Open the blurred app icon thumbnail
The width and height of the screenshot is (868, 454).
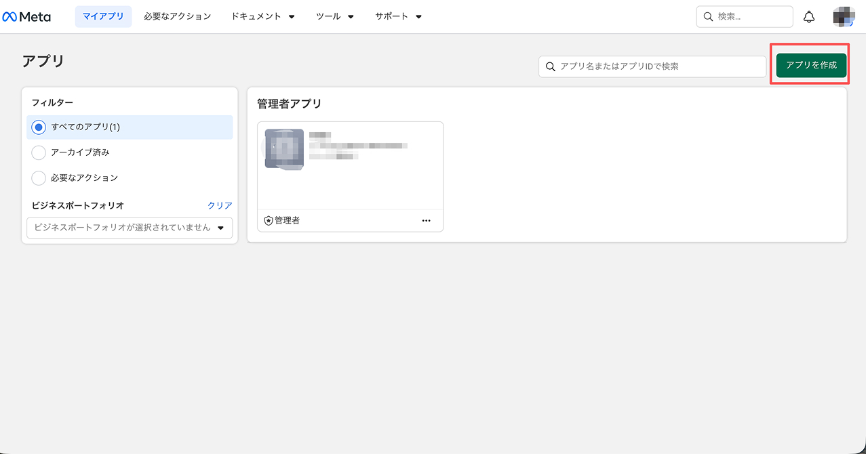click(284, 148)
